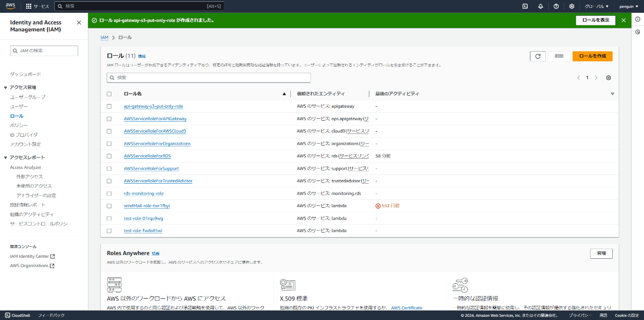Open the hexagon tools icon on the right edge
The width and height of the screenshot is (644, 320).
tap(638, 32)
